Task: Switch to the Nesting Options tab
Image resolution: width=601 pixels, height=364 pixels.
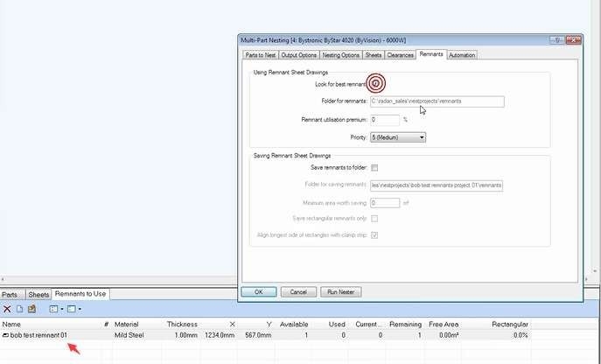Action: (341, 55)
